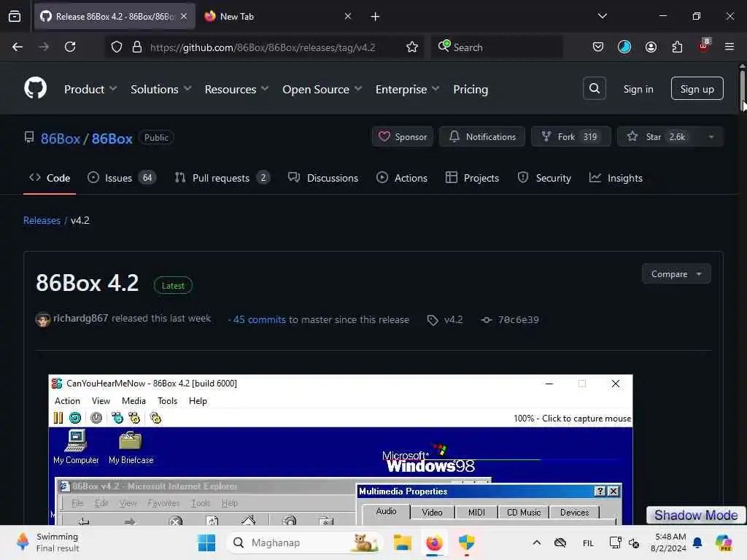Click the Sign up button
The image size is (747, 560).
pyautogui.click(x=697, y=88)
